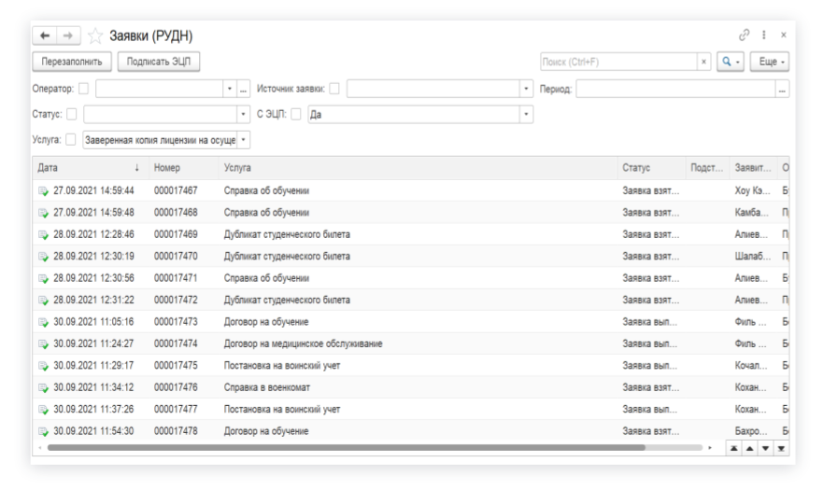Open the Услуга filter dropdown list
837x504 pixels.
click(x=244, y=140)
